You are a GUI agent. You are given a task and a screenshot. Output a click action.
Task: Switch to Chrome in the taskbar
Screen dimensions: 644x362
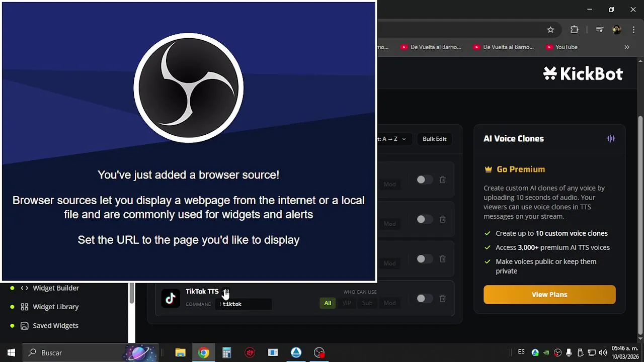pyautogui.click(x=204, y=352)
